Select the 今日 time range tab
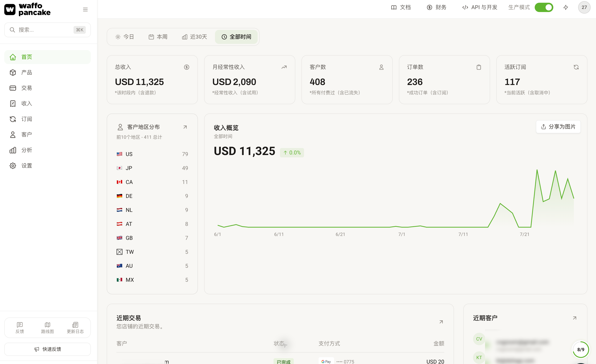The image size is (596, 364). click(x=125, y=37)
